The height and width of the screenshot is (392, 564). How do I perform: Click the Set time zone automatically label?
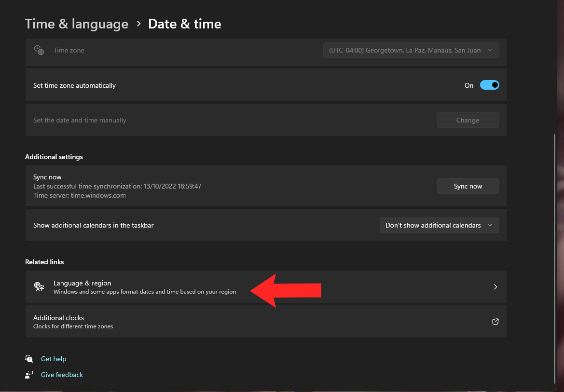(x=74, y=85)
